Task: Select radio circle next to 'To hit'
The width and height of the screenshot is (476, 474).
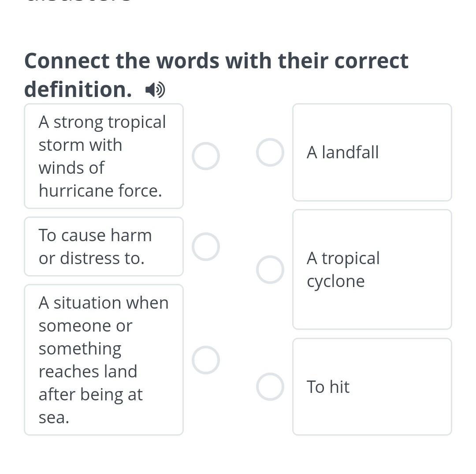Action: pos(270,387)
